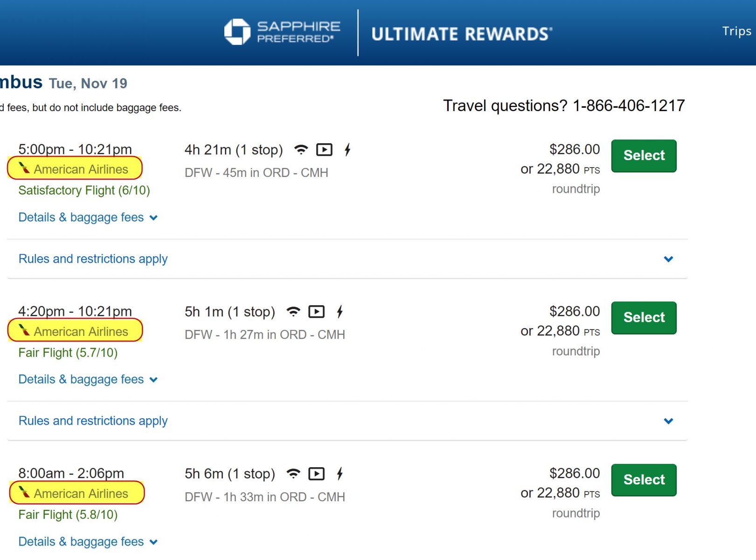Click the Ultimate Rewards header title

click(462, 34)
